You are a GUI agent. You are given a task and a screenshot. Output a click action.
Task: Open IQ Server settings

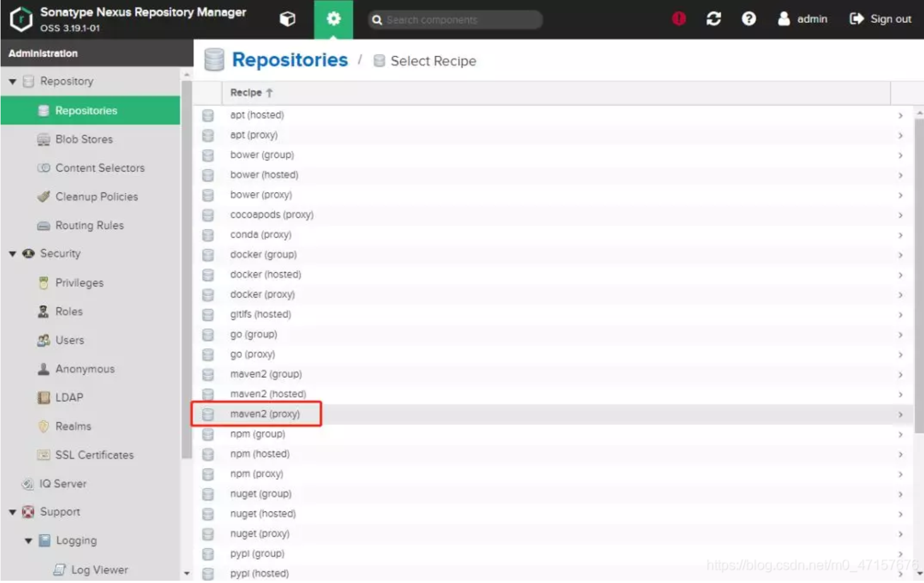[62, 484]
